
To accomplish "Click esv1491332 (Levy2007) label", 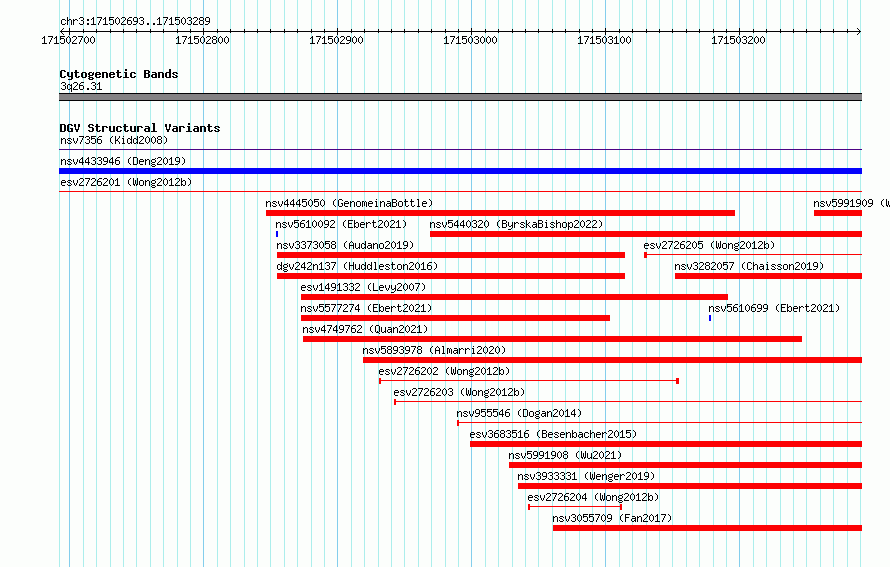I will pos(363,287).
